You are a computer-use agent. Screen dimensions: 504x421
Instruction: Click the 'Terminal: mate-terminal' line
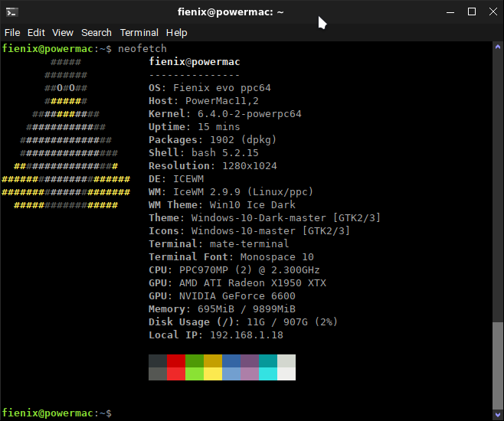pyautogui.click(x=218, y=243)
